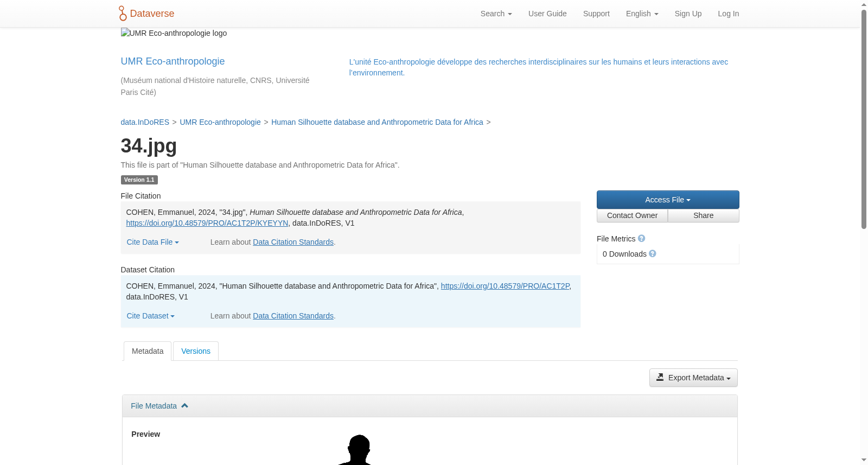Open the Cite Data File dropdown
This screenshot has height=465, width=868.
[x=153, y=243]
